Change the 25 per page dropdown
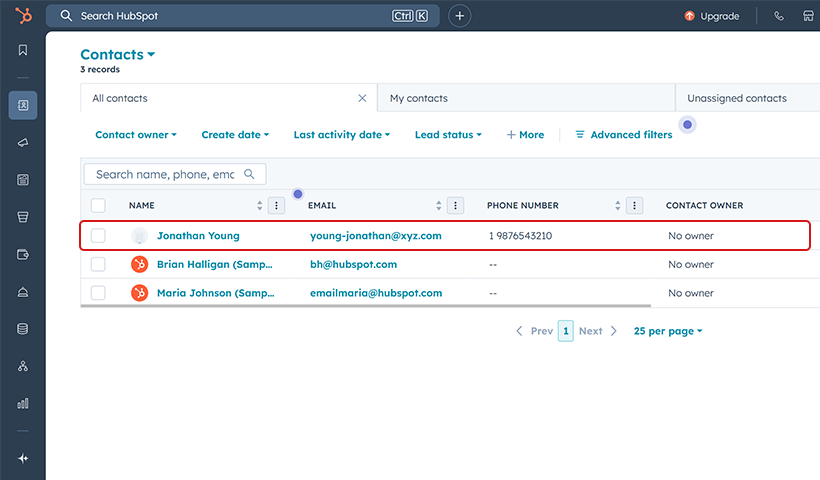This screenshot has width=820, height=480. click(x=668, y=331)
